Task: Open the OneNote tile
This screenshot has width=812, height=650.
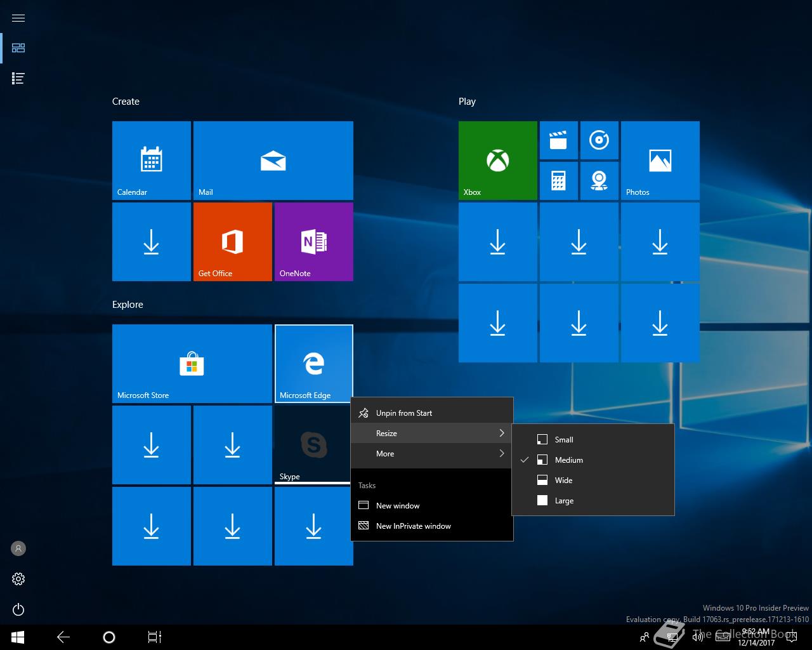Action: 314,242
